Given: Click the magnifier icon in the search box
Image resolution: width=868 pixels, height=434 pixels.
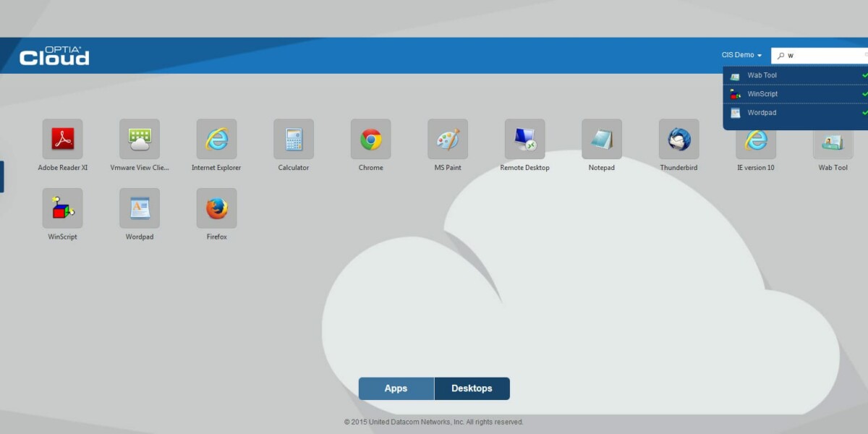Looking at the screenshot, I should coord(780,56).
